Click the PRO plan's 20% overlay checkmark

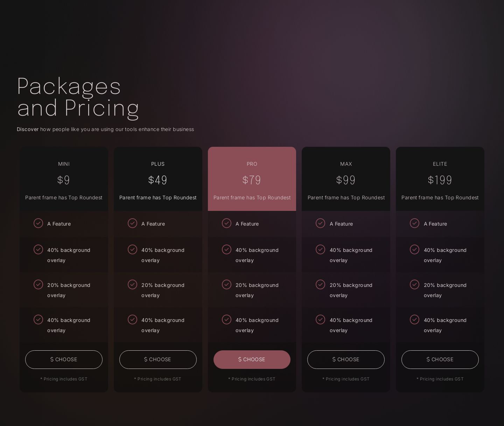pyautogui.click(x=226, y=284)
